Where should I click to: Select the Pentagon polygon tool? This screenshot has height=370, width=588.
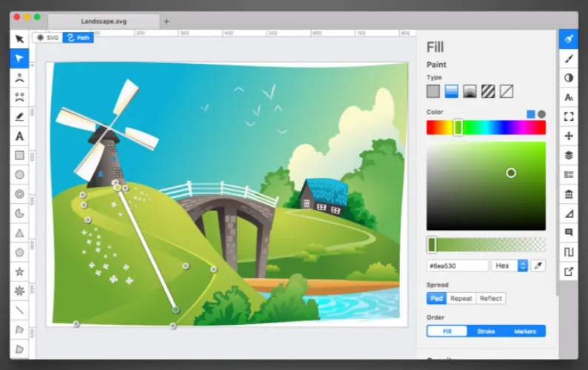(19, 252)
